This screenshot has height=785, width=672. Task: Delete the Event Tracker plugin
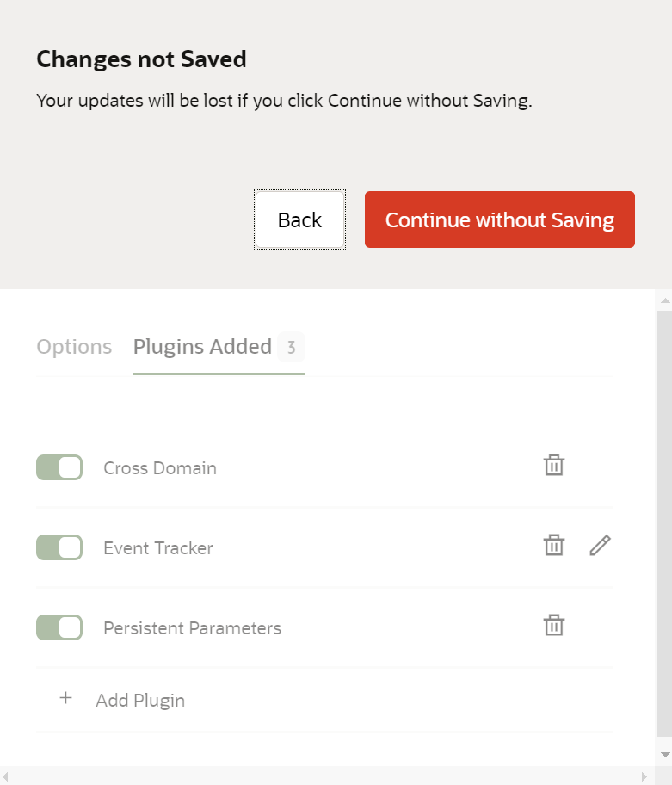click(x=554, y=545)
